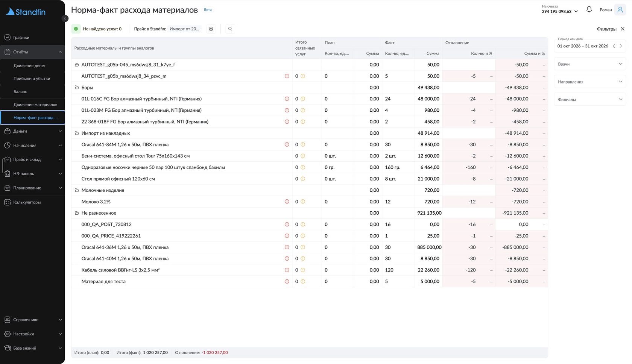Open the notifications bell
The image size is (632, 364).
click(x=589, y=9)
